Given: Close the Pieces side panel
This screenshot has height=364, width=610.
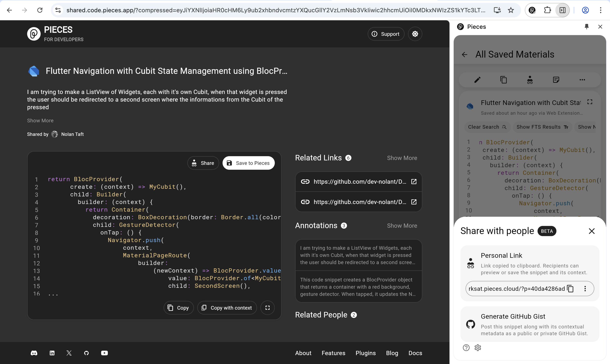Looking at the screenshot, I should [600, 26].
